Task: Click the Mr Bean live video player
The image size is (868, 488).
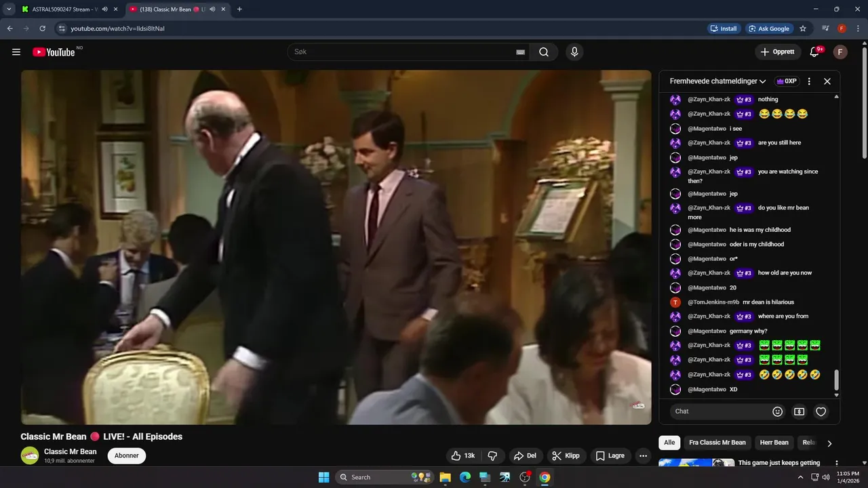Action: coord(336,247)
